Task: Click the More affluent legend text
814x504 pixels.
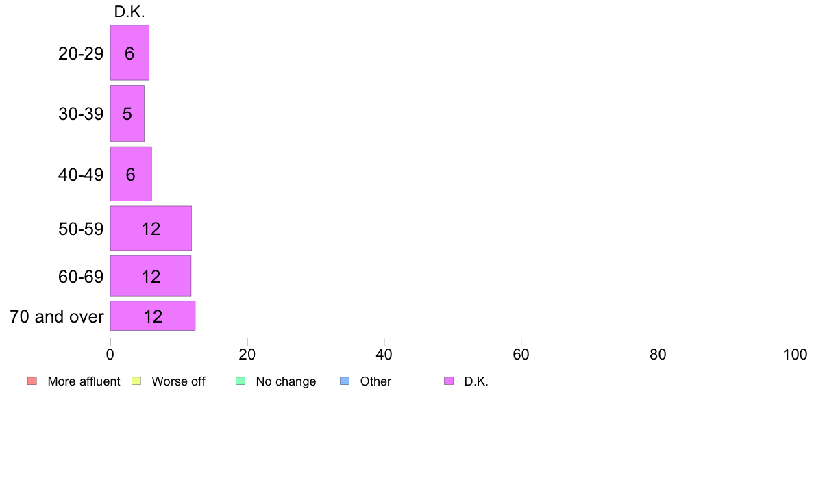Action: pos(84,381)
